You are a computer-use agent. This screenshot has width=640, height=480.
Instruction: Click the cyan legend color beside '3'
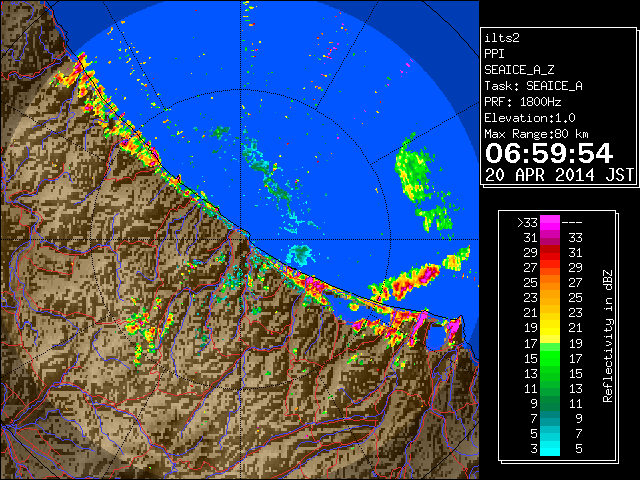coord(550,448)
